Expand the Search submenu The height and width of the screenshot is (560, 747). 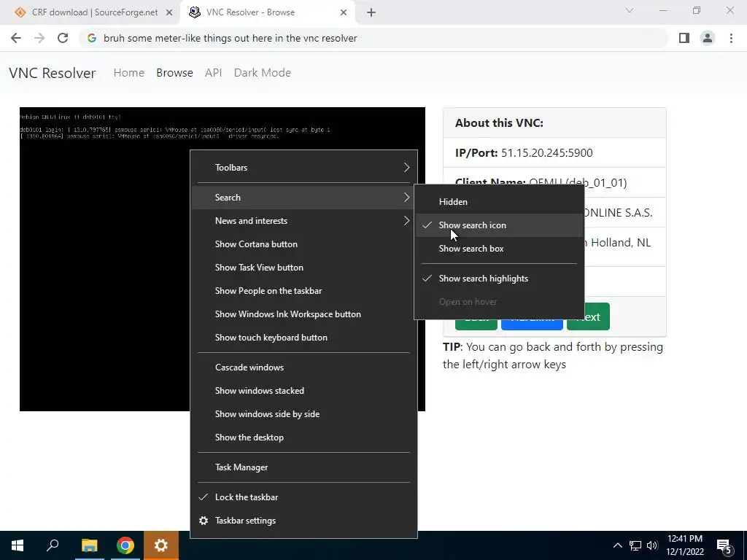click(303, 197)
